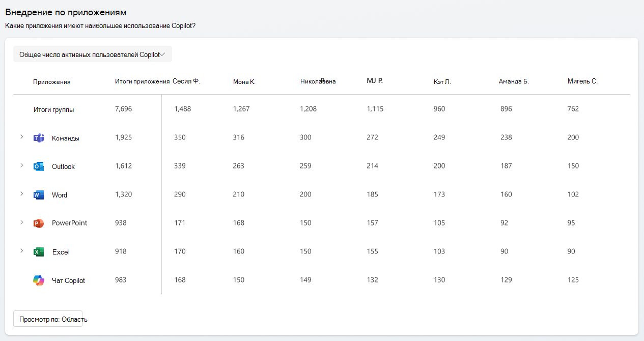Click Outlook value 339 for Сесил Ф.

point(180,166)
